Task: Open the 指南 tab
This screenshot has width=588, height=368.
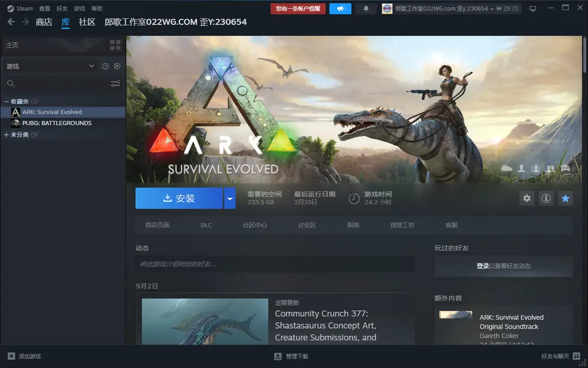Action: pyautogui.click(x=353, y=225)
